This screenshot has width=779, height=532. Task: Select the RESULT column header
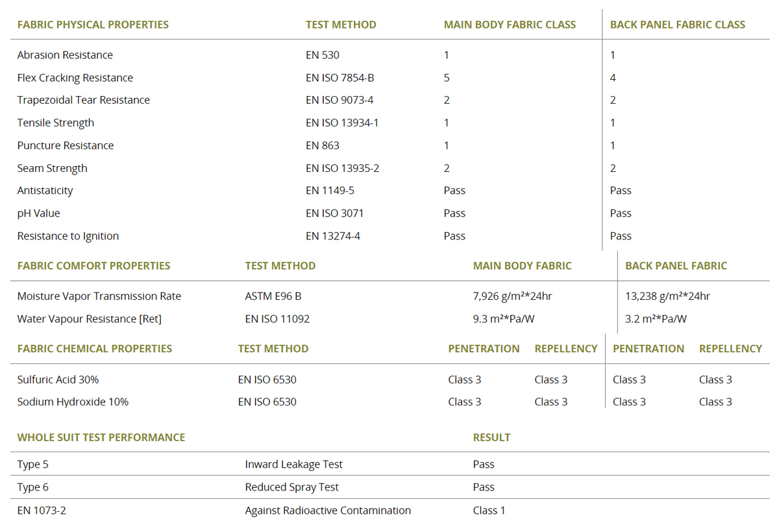(x=491, y=437)
